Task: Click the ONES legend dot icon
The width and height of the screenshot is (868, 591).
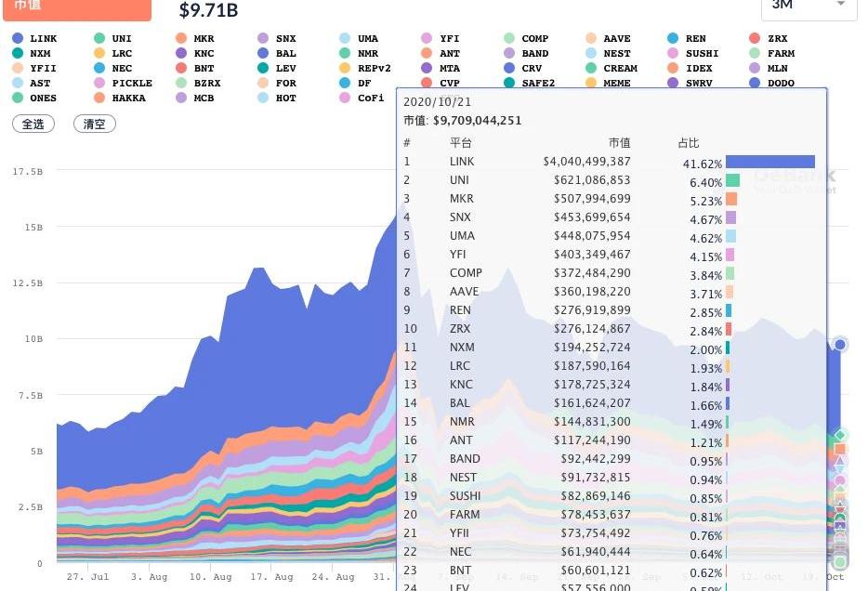Action: pos(18,98)
